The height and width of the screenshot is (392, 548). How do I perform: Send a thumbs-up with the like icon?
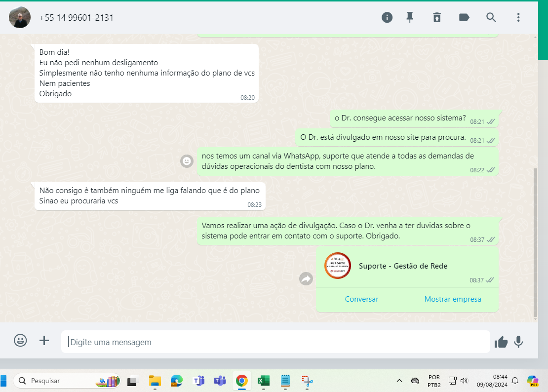(501, 342)
